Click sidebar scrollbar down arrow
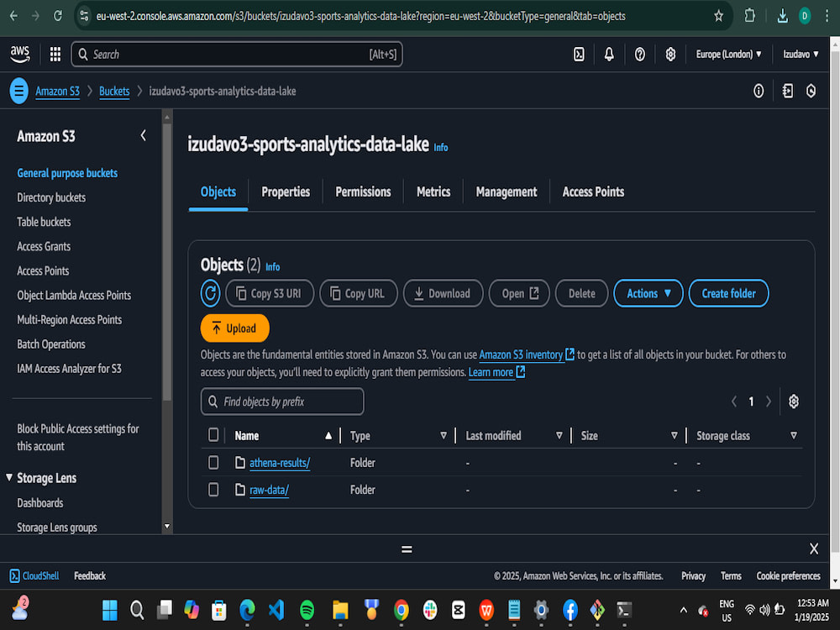 (167, 526)
